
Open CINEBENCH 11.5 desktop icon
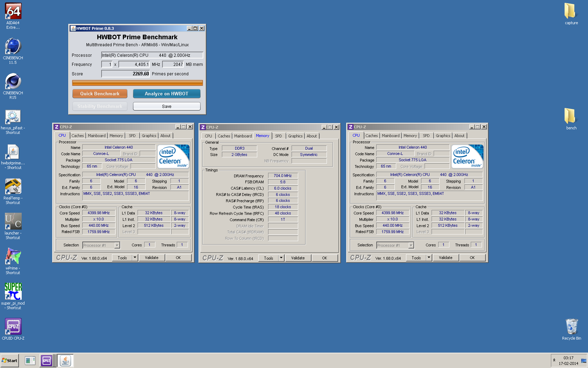[13, 51]
